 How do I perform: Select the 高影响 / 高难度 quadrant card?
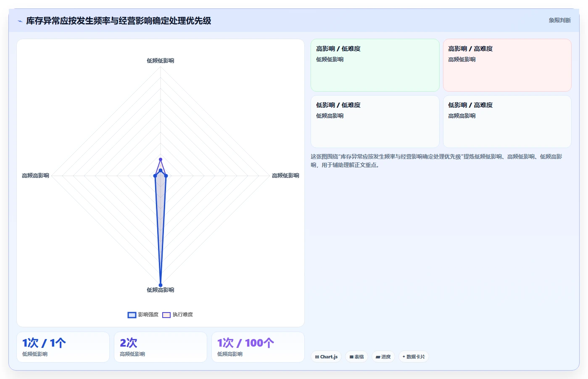pyautogui.click(x=507, y=65)
